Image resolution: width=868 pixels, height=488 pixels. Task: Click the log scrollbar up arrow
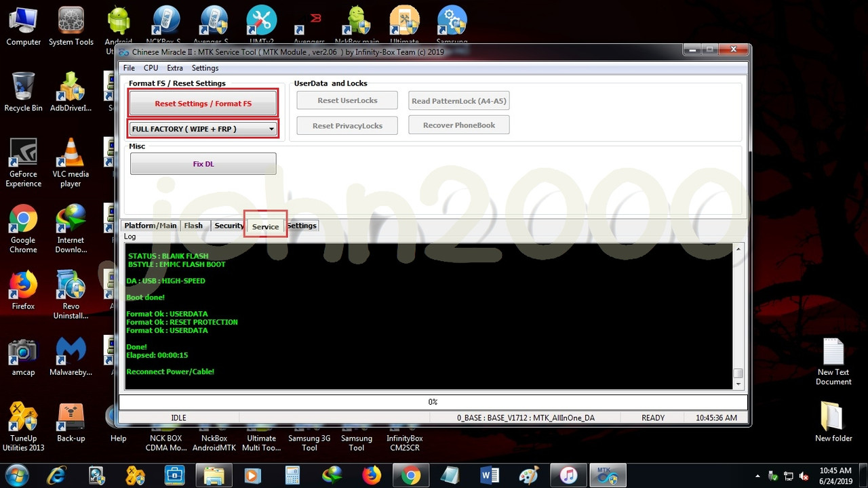(x=738, y=249)
